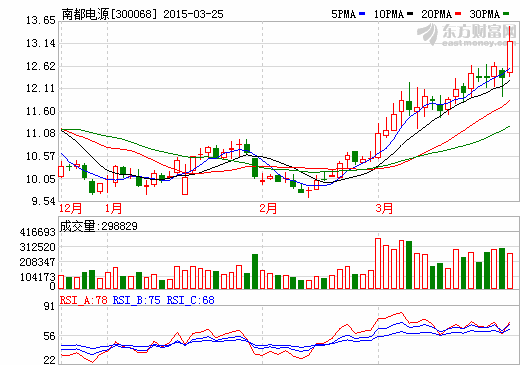Click the 1月 month label on time axis
Screen dimensions: 520x365
click(113, 208)
